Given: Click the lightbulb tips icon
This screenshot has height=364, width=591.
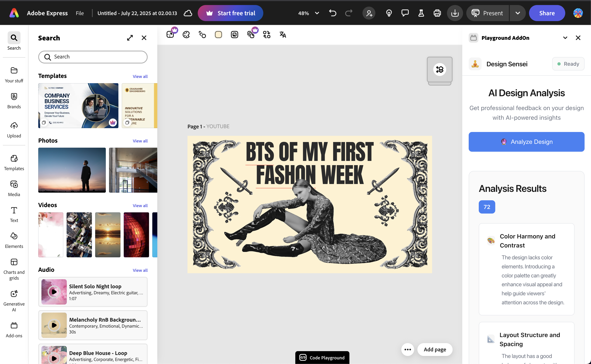Looking at the screenshot, I should (x=389, y=13).
